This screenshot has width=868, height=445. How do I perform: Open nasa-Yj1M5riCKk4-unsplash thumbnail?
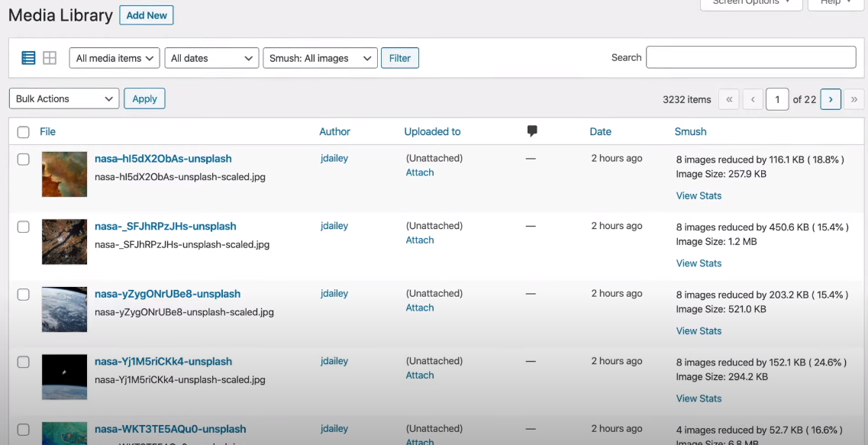[64, 376]
